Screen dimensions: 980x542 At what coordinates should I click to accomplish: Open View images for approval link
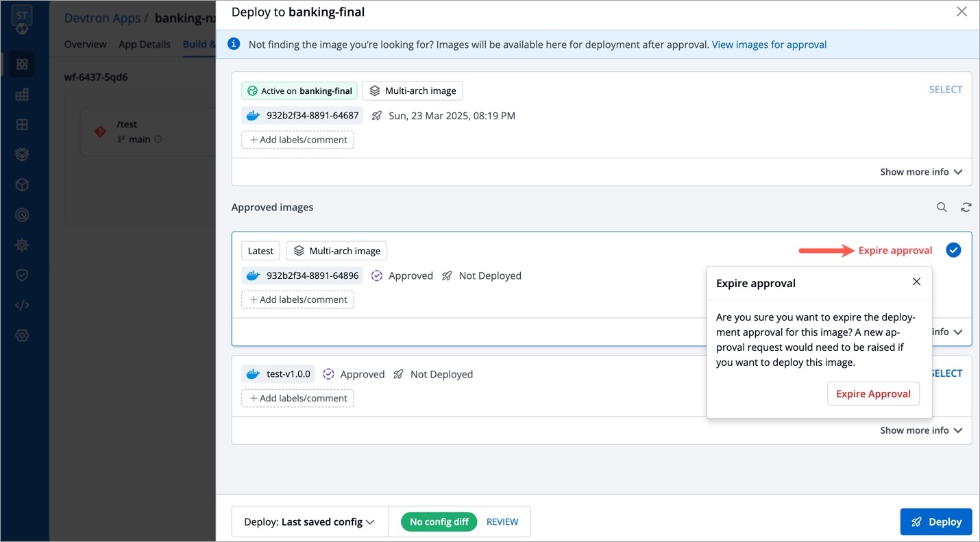[769, 45]
